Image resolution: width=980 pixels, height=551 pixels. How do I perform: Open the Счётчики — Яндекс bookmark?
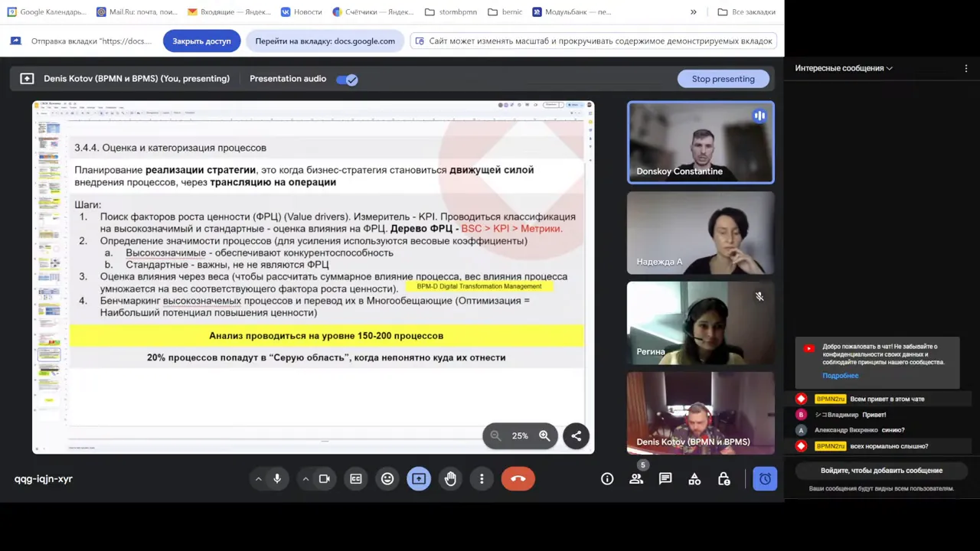(374, 12)
